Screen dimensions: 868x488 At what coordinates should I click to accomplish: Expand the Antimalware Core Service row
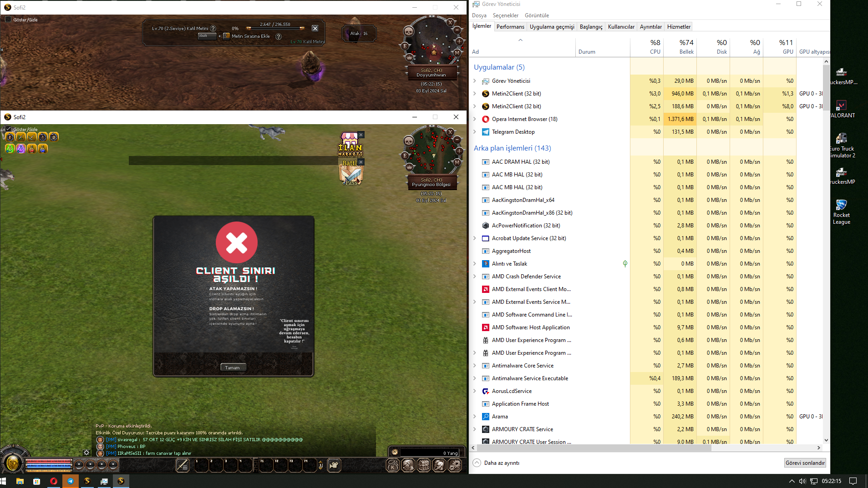pos(475,366)
